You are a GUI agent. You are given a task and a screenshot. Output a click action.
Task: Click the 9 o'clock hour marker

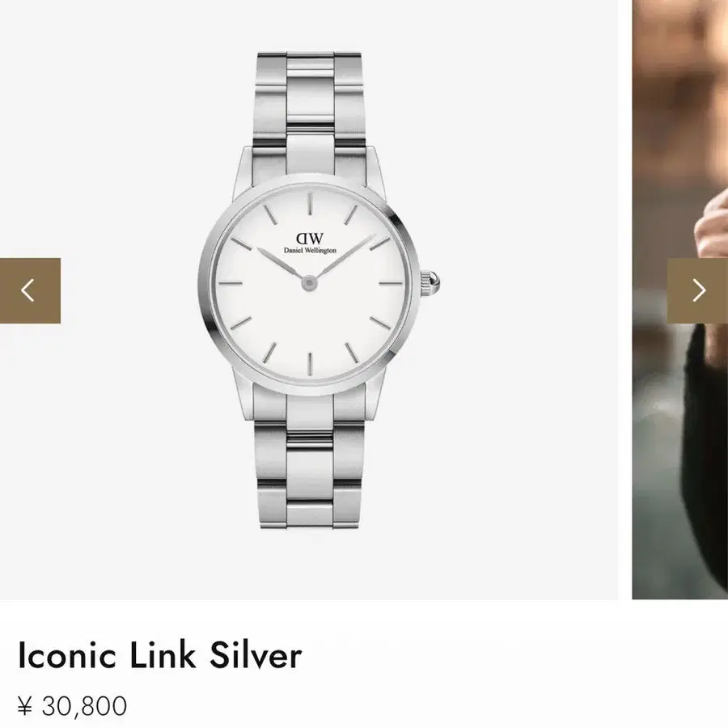pyautogui.click(x=230, y=283)
